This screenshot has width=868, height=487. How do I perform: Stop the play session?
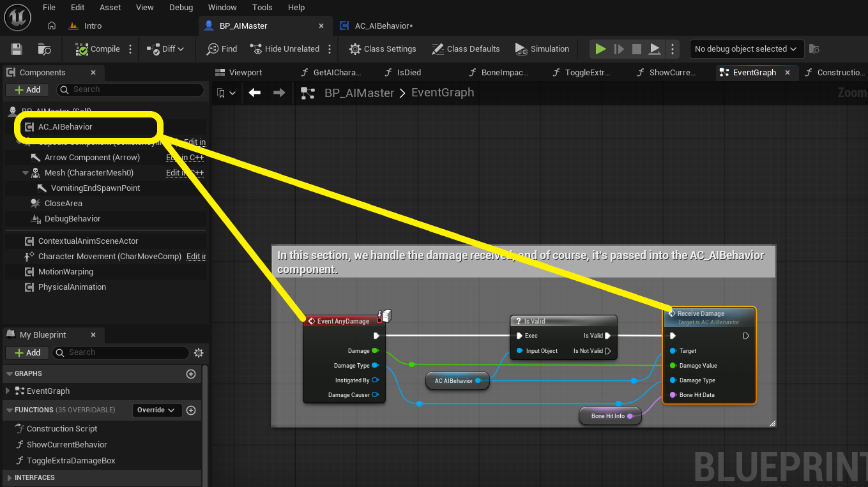(x=637, y=49)
